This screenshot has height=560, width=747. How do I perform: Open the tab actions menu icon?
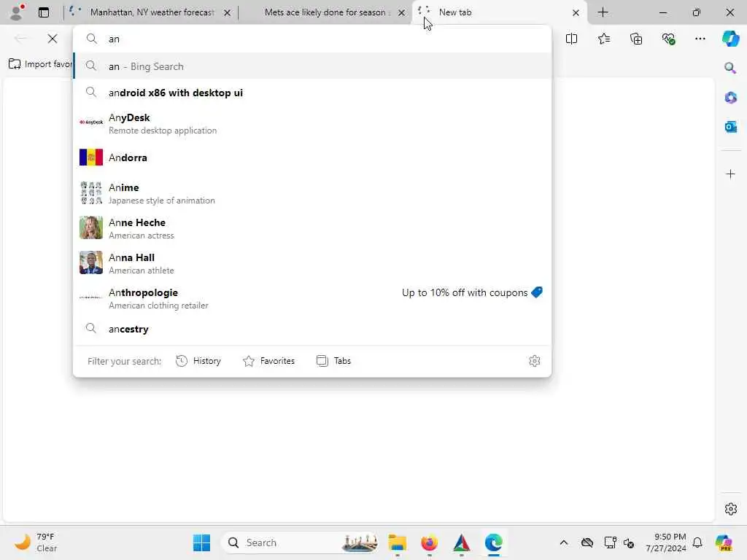coord(43,12)
